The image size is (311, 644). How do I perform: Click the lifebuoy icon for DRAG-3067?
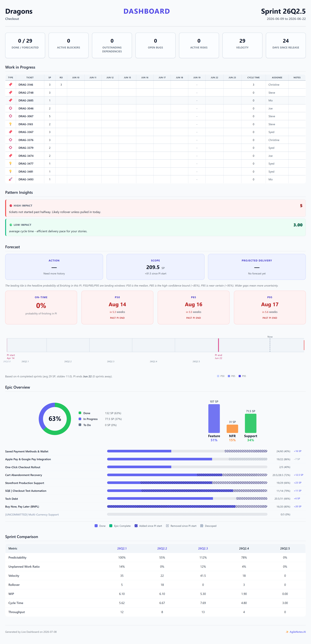click(x=10, y=116)
